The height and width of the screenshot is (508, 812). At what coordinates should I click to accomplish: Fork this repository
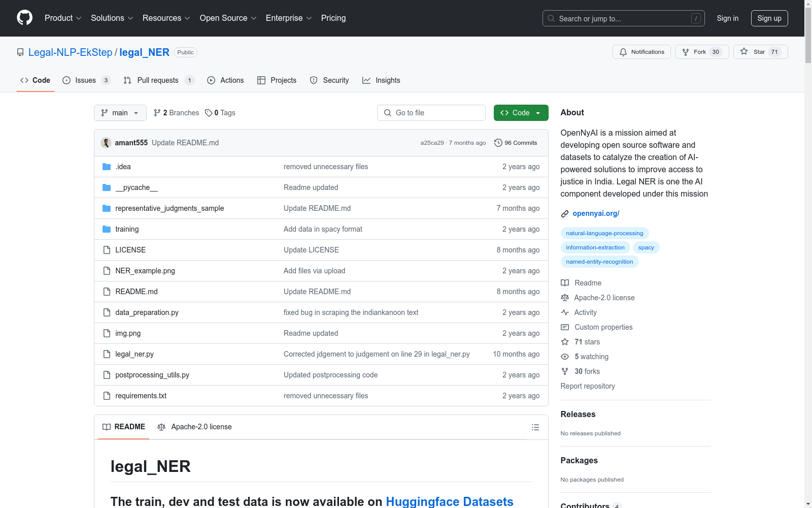pyautogui.click(x=702, y=52)
